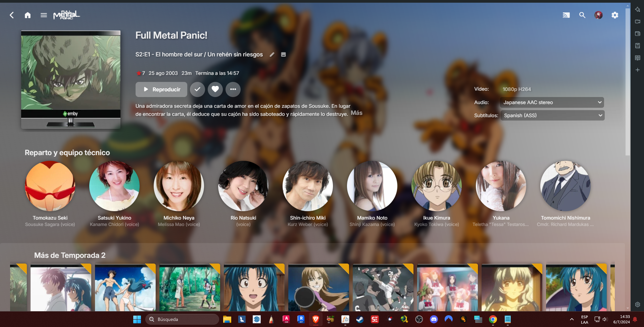Toggle the watched checkmark button
This screenshot has height=327, width=644.
[197, 89]
